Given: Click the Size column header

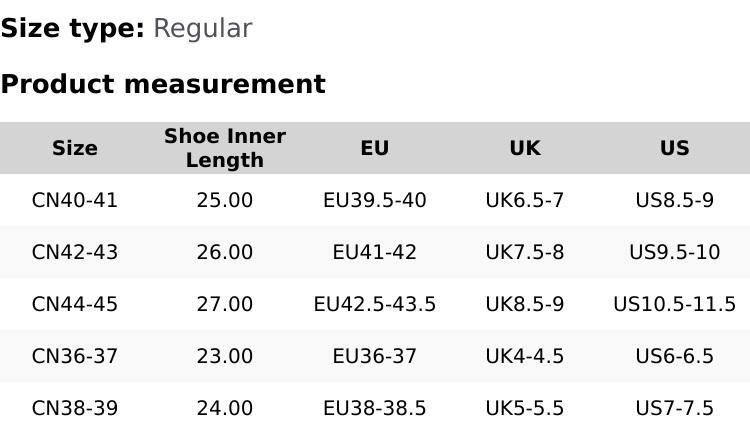Looking at the screenshot, I should (75, 148).
